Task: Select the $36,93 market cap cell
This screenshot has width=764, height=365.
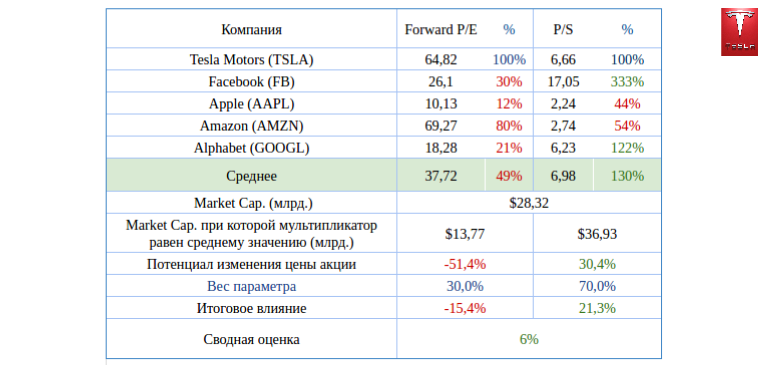Action: pyautogui.click(x=597, y=234)
